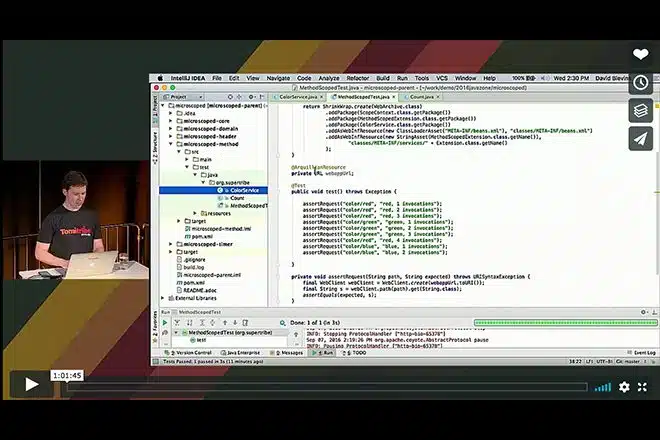Close the Count.java tab

click(x=438, y=97)
